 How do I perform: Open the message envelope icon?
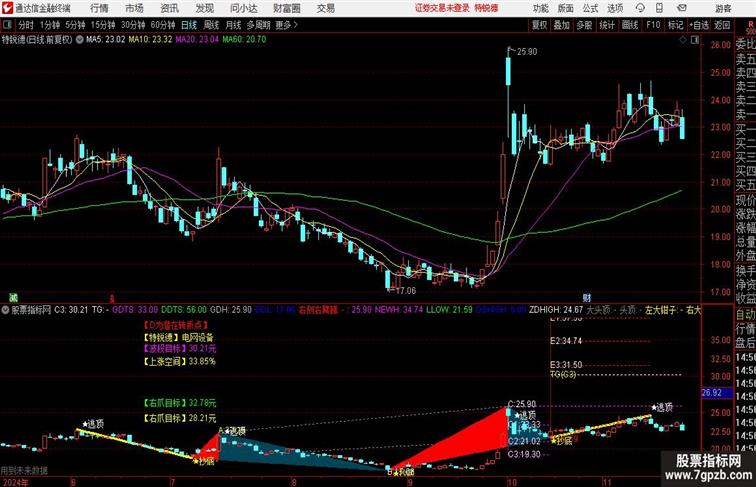(x=682, y=8)
